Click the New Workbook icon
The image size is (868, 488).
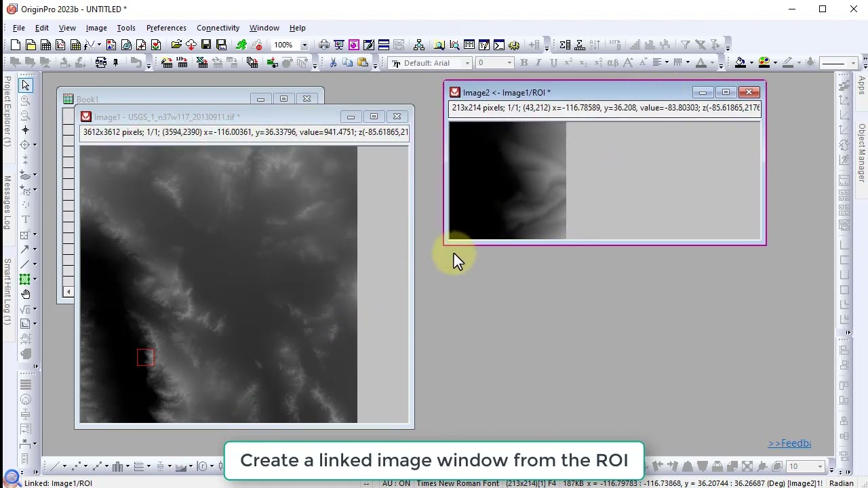click(x=45, y=45)
